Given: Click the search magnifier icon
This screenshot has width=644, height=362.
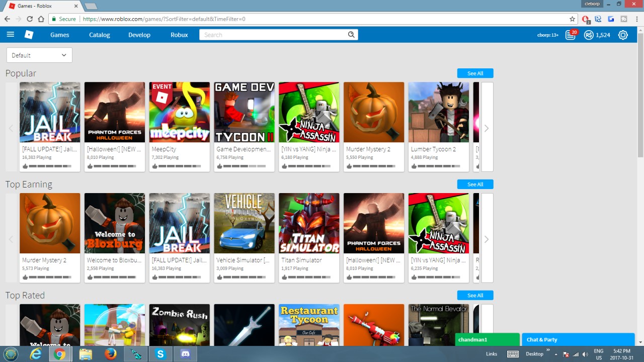Looking at the screenshot, I should (x=351, y=35).
